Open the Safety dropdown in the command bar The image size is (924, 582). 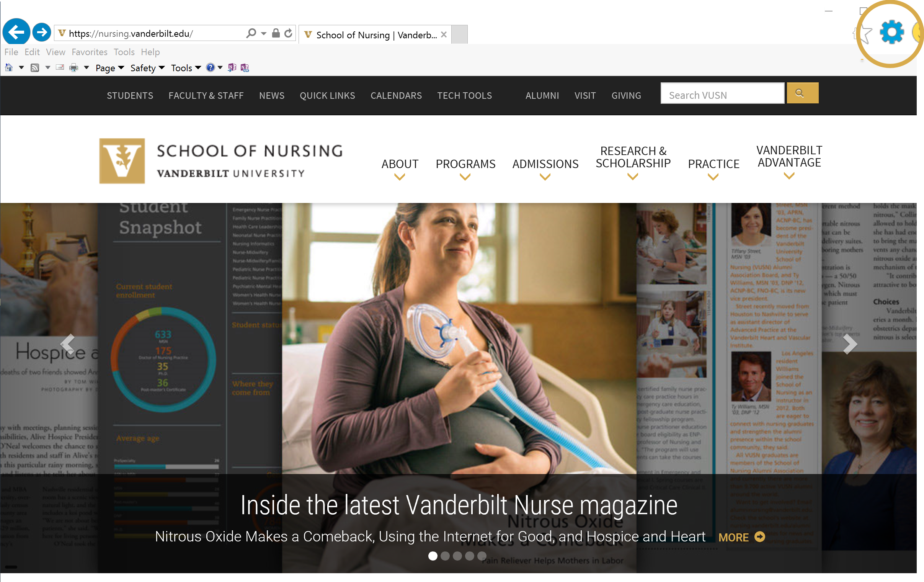tap(147, 68)
